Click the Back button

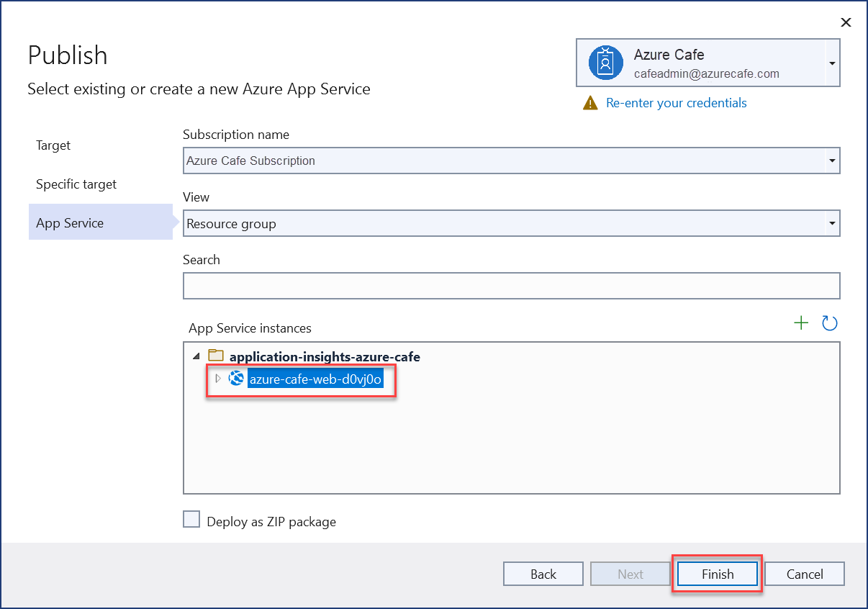[543, 574]
